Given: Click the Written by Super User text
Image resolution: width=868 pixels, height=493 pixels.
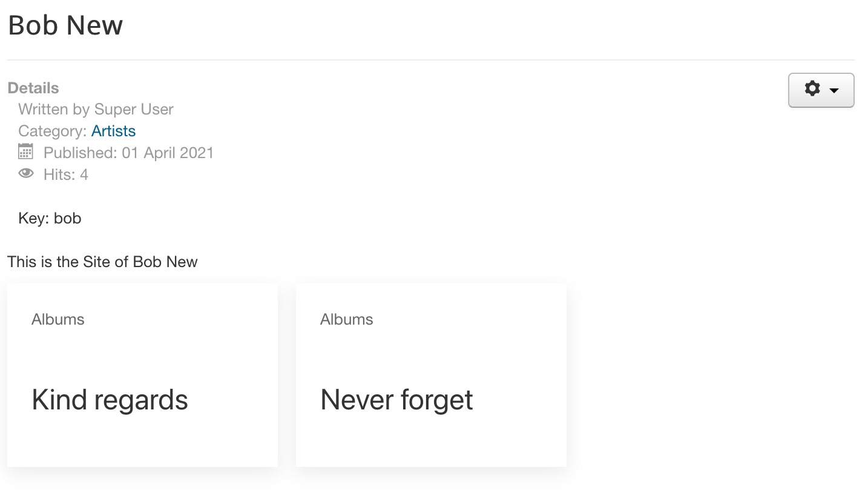Looking at the screenshot, I should (96, 109).
